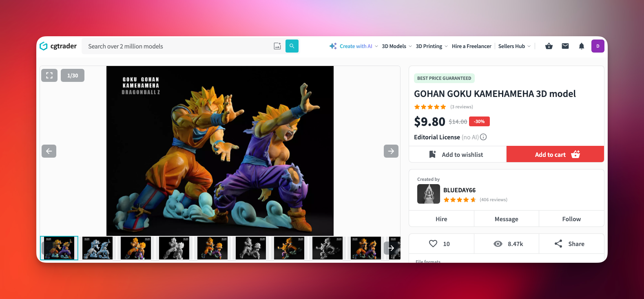The image size is (644, 299).
Task: Open creator's (406 reviews) link
Action: point(494,200)
